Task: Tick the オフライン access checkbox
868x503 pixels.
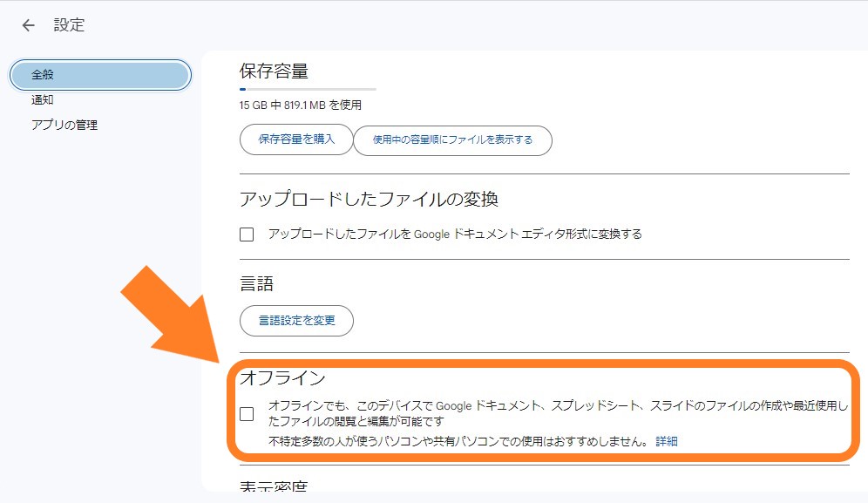Action: [247, 414]
